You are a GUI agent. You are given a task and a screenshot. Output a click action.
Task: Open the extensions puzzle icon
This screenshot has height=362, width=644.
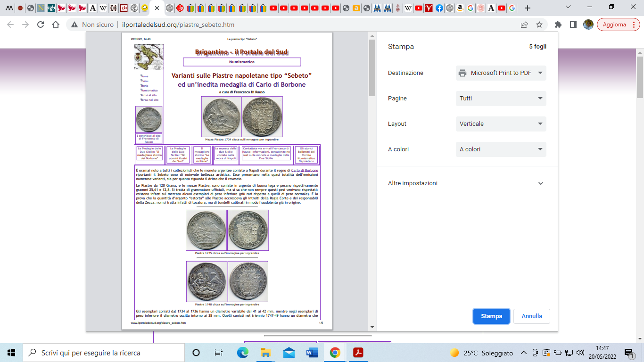[x=558, y=25]
